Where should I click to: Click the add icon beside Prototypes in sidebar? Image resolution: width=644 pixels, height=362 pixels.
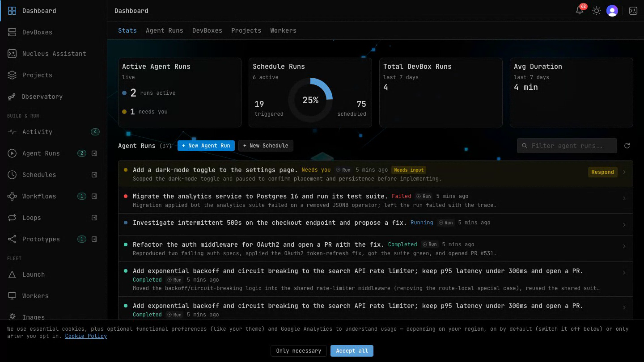94,239
